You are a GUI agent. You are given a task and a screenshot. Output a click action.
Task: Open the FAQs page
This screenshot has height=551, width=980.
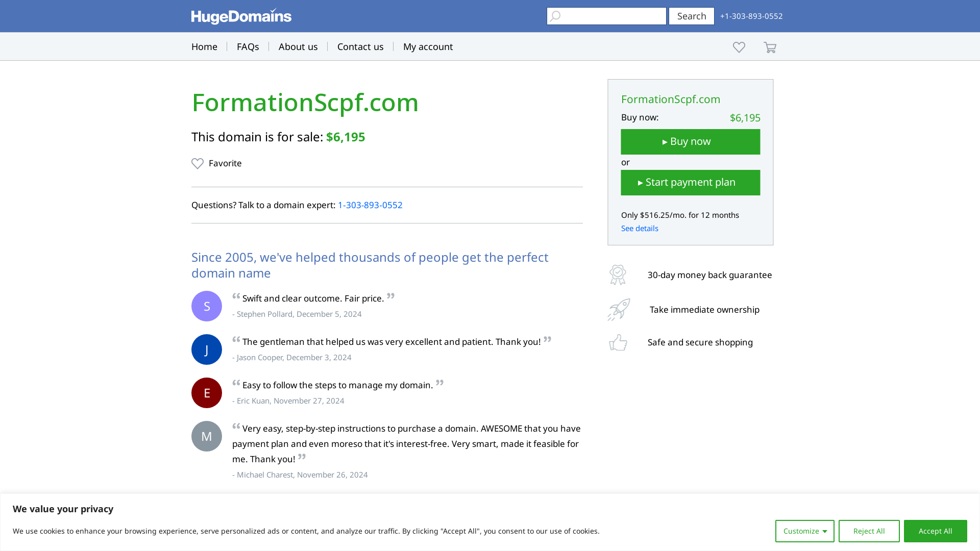[248, 46]
